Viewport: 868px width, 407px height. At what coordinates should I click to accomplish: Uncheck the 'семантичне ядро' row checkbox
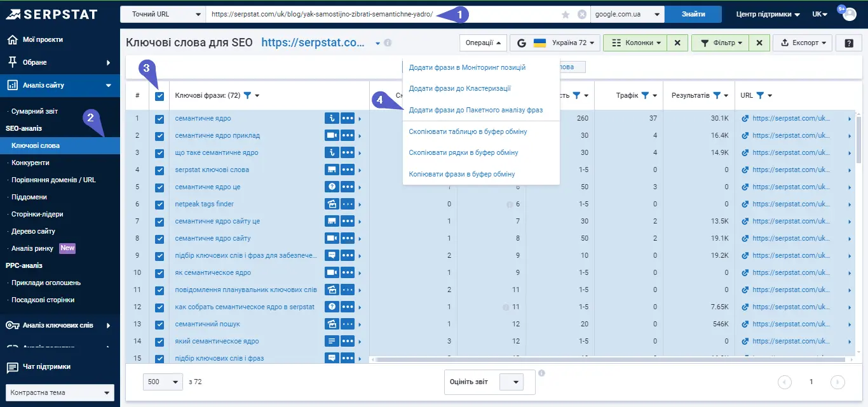pyautogui.click(x=159, y=119)
